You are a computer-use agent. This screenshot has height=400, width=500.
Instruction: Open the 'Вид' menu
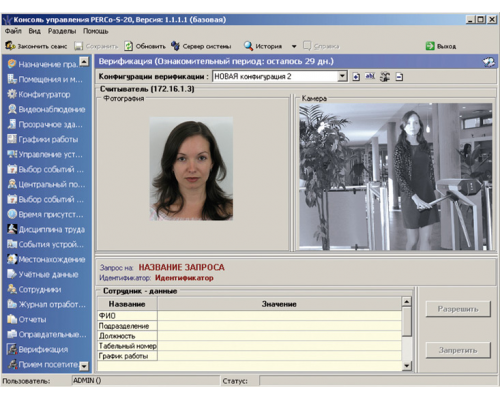click(x=34, y=31)
